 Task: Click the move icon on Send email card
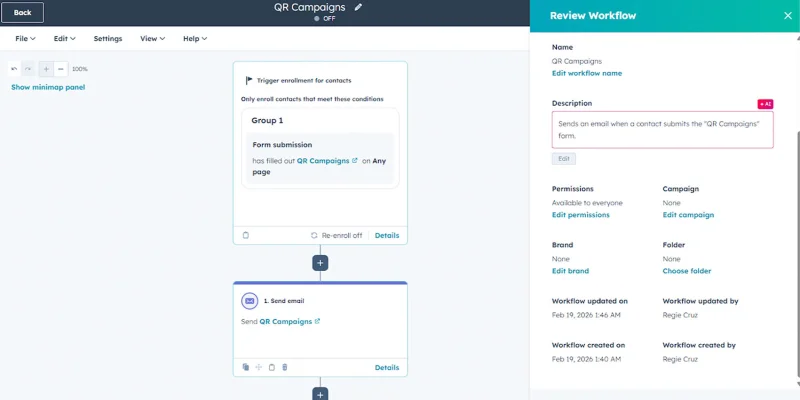coord(259,367)
